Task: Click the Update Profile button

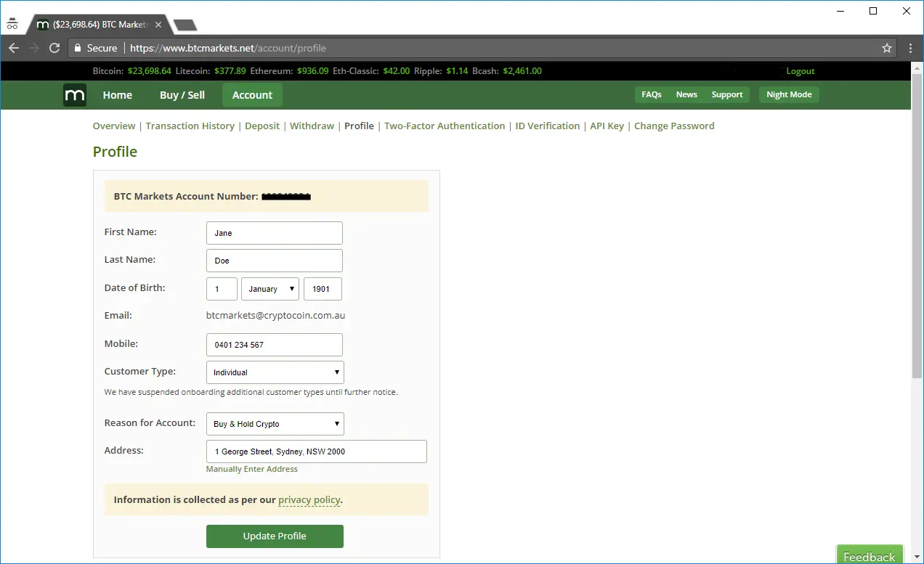Action: tap(275, 536)
